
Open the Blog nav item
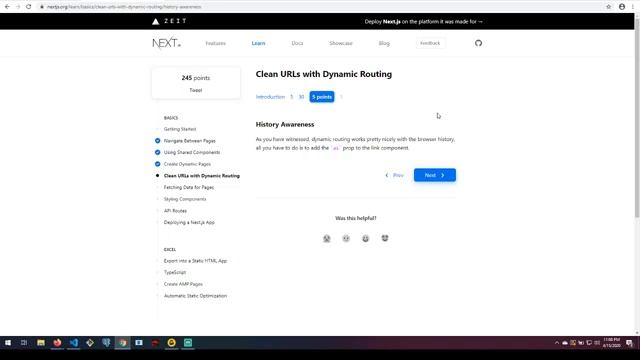(384, 43)
